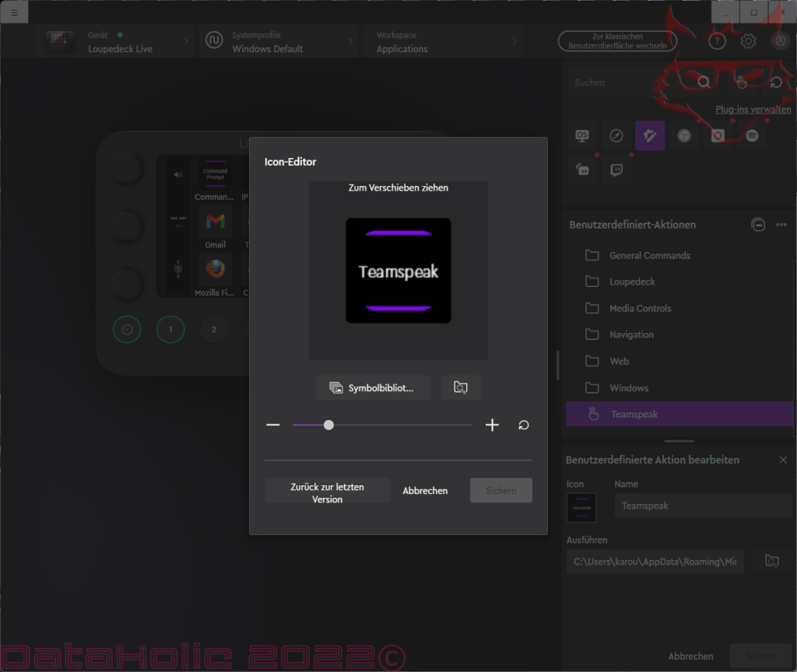Save icon with Sichern in Icon-Editor

pos(500,491)
